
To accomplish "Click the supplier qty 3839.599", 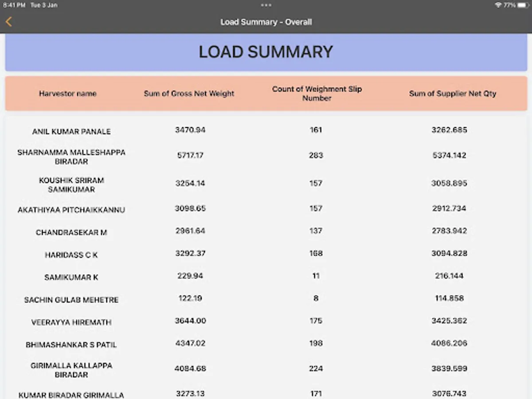I will (449, 368).
